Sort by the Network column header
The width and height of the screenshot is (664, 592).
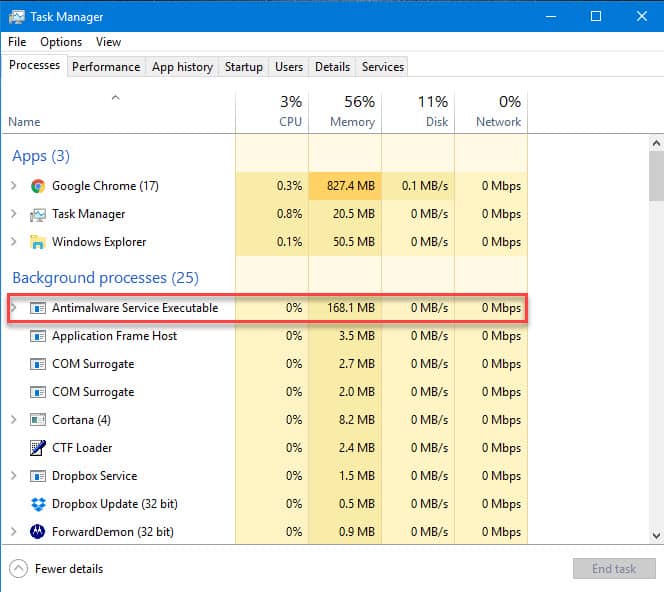(491, 111)
